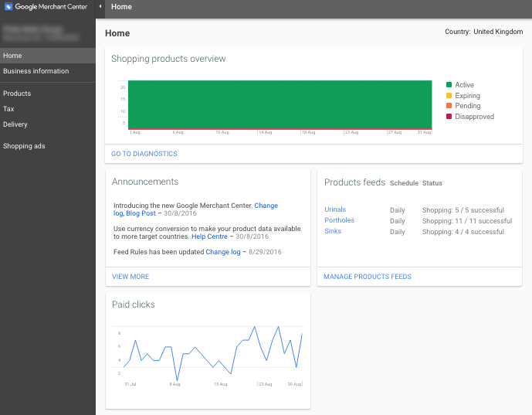The height and width of the screenshot is (415, 532).
Task: Open the Urinals product feed
Action: [335, 210]
